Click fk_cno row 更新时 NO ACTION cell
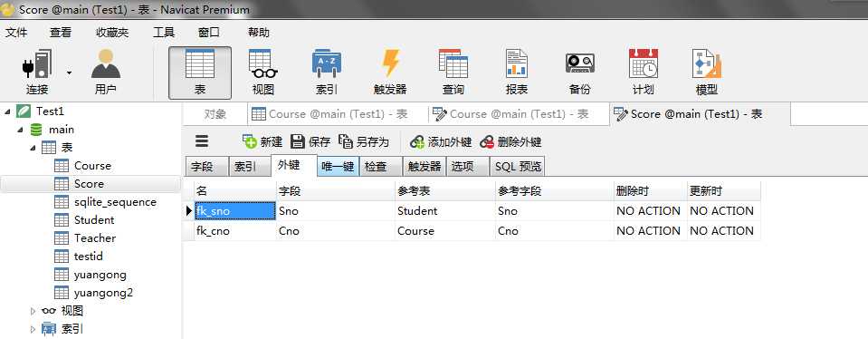The image size is (868, 339). click(x=723, y=231)
